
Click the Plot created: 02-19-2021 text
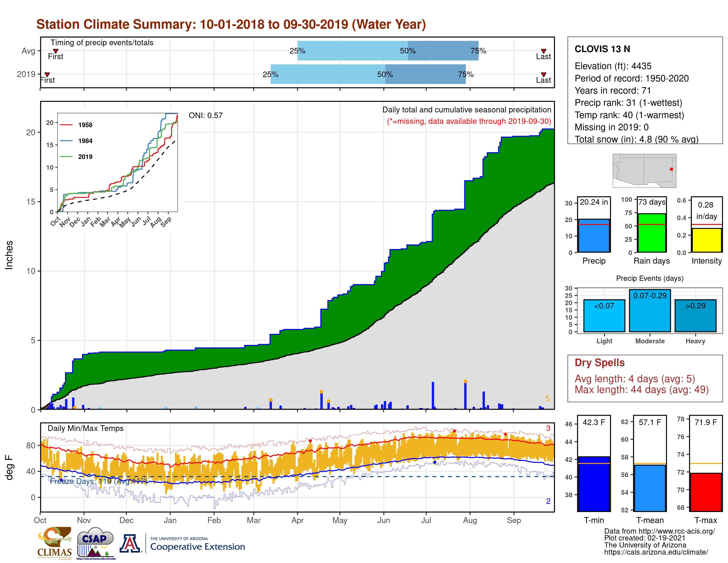(645, 538)
